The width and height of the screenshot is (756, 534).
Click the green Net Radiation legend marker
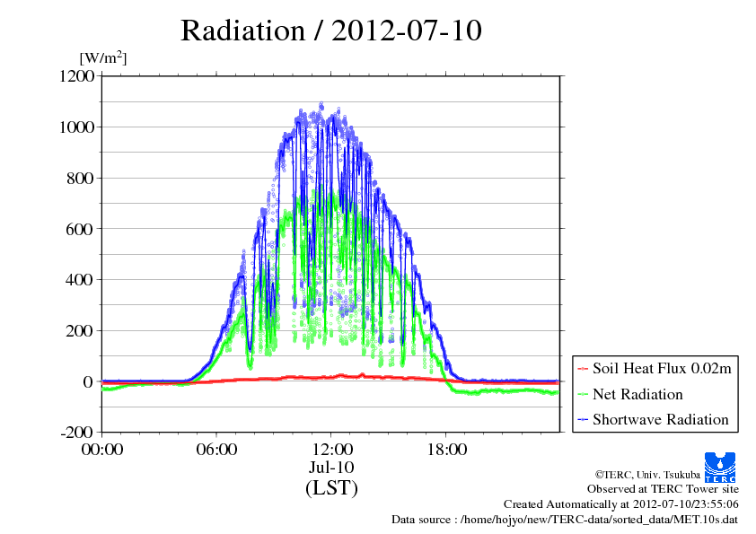pyautogui.click(x=582, y=395)
